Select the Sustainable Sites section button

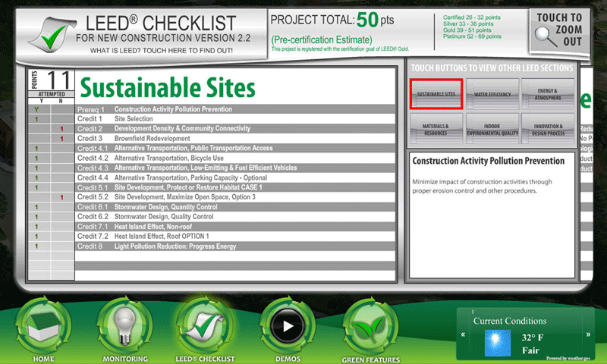pos(436,94)
